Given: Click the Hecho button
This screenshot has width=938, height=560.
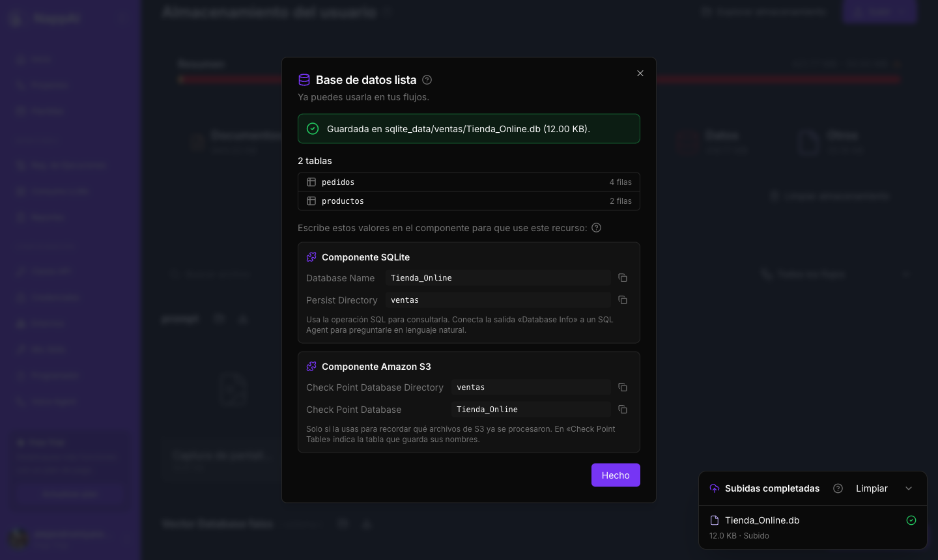Looking at the screenshot, I should [616, 475].
